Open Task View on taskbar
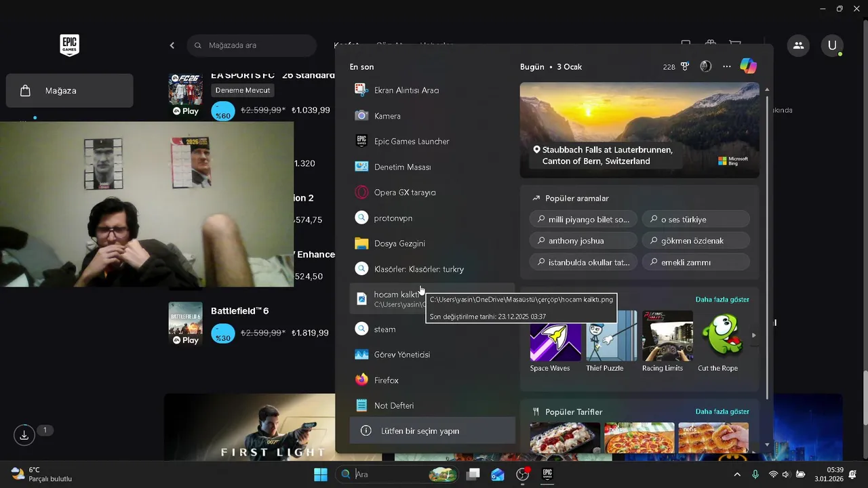This screenshot has width=868, height=488. (x=473, y=474)
